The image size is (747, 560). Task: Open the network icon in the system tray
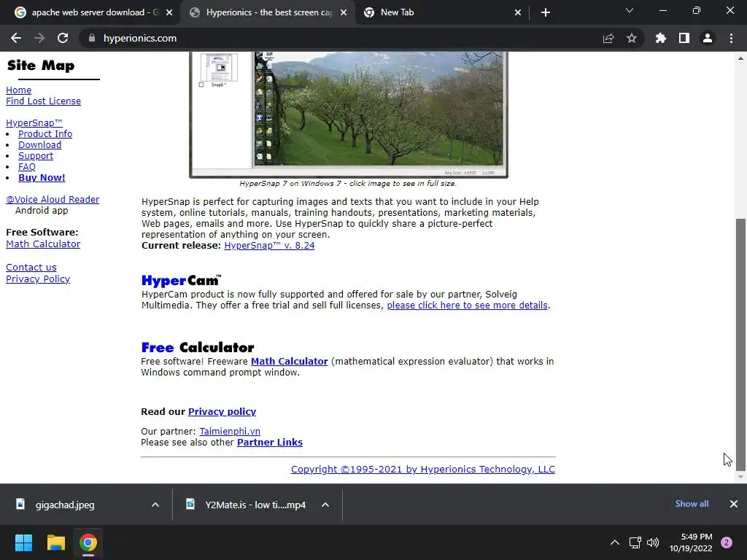pyautogui.click(x=635, y=542)
